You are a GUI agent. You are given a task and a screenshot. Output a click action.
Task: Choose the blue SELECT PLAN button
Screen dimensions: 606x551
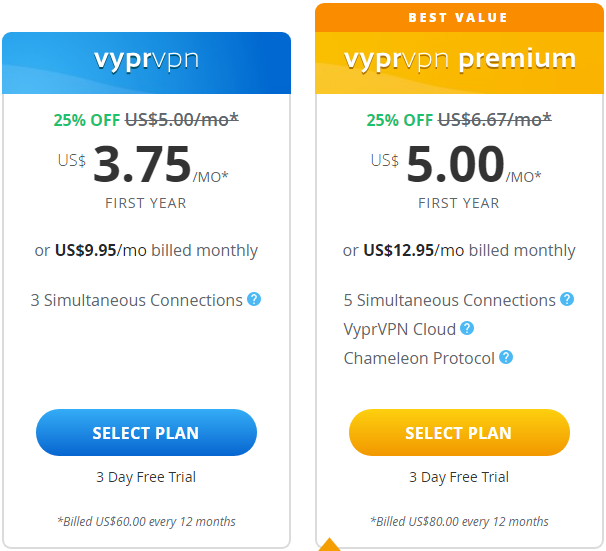pyautogui.click(x=146, y=432)
